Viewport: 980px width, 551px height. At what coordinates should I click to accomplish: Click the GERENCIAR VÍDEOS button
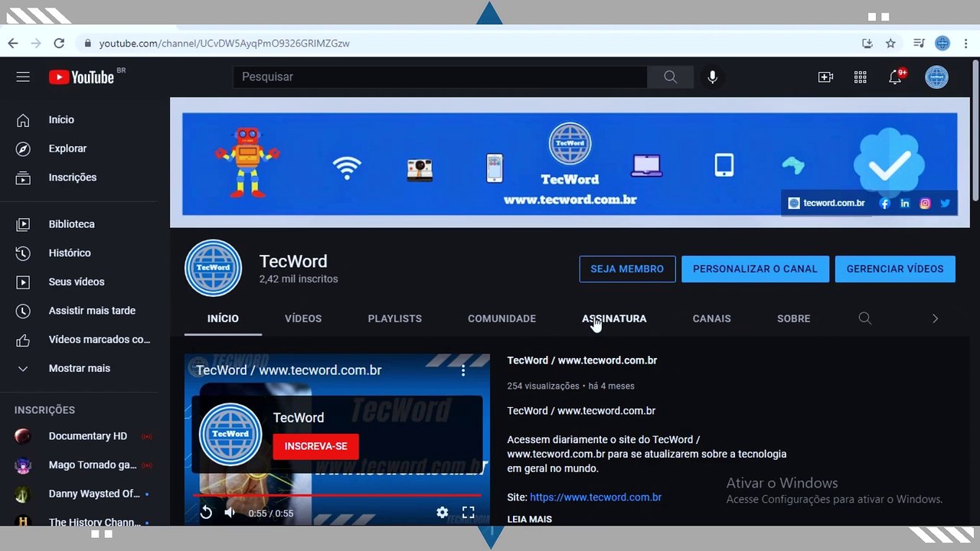pyautogui.click(x=895, y=269)
